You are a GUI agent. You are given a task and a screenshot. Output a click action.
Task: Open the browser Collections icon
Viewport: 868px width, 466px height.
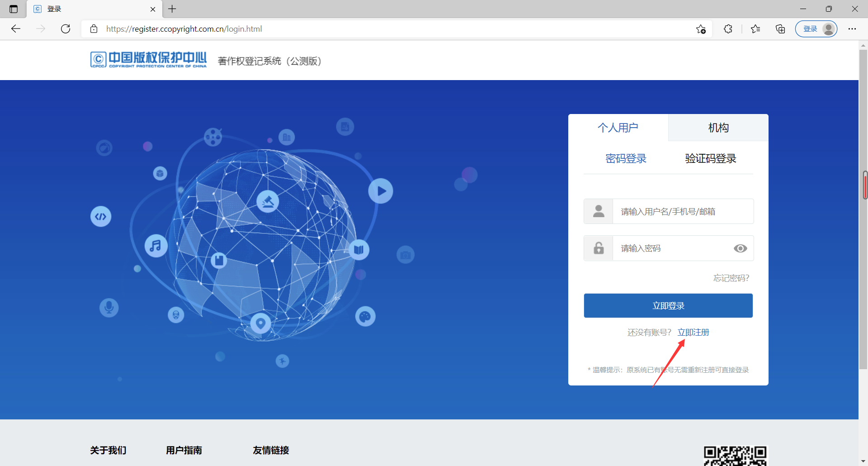click(x=780, y=29)
